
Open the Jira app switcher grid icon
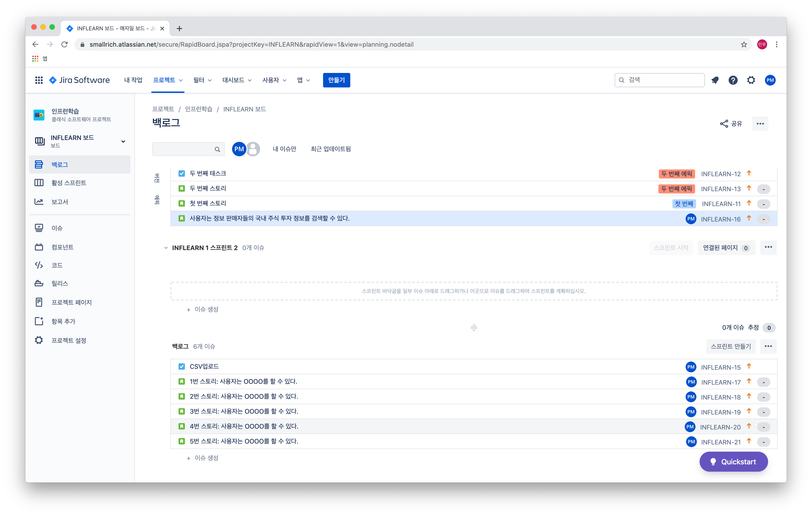pos(39,80)
